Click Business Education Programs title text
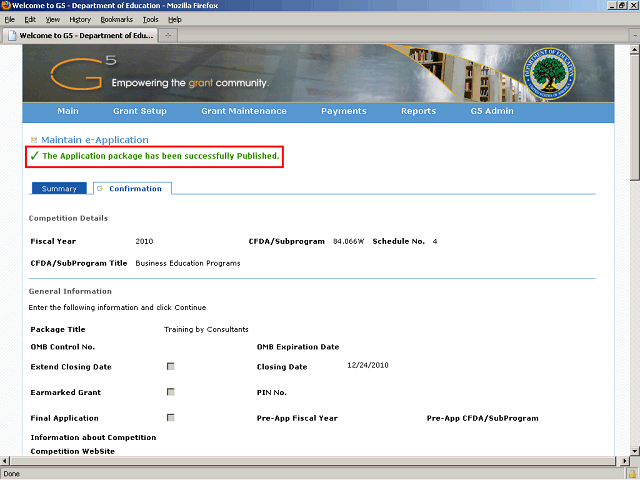The width and height of the screenshot is (640, 480). [x=188, y=263]
